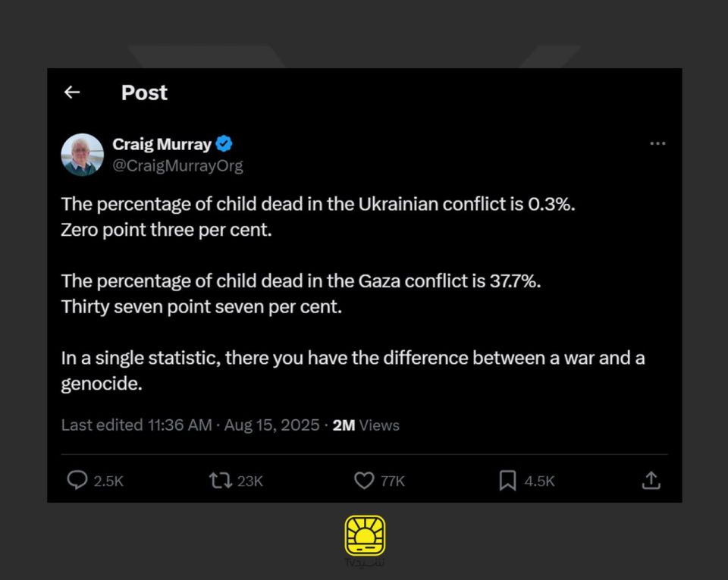Click the repost arrows icon
This screenshot has width=728, height=580.
(x=221, y=480)
